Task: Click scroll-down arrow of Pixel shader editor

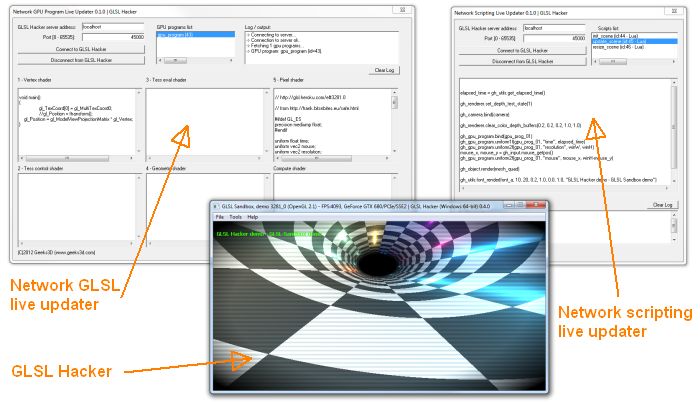Action: pyautogui.click(x=394, y=152)
